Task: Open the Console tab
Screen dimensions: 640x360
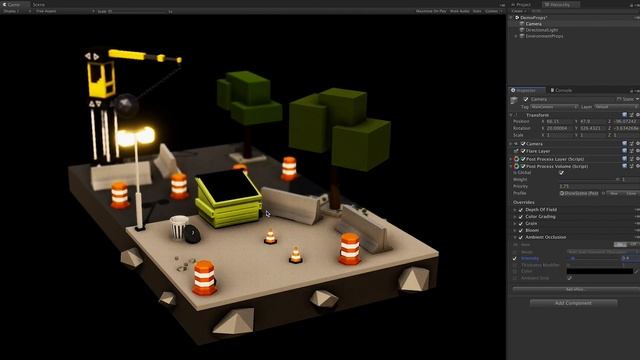Action: pyautogui.click(x=563, y=90)
